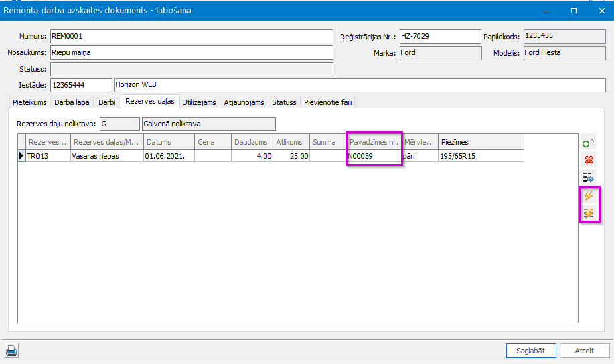Switch to the Statuss tab
This screenshot has height=364, width=614.
284,102
